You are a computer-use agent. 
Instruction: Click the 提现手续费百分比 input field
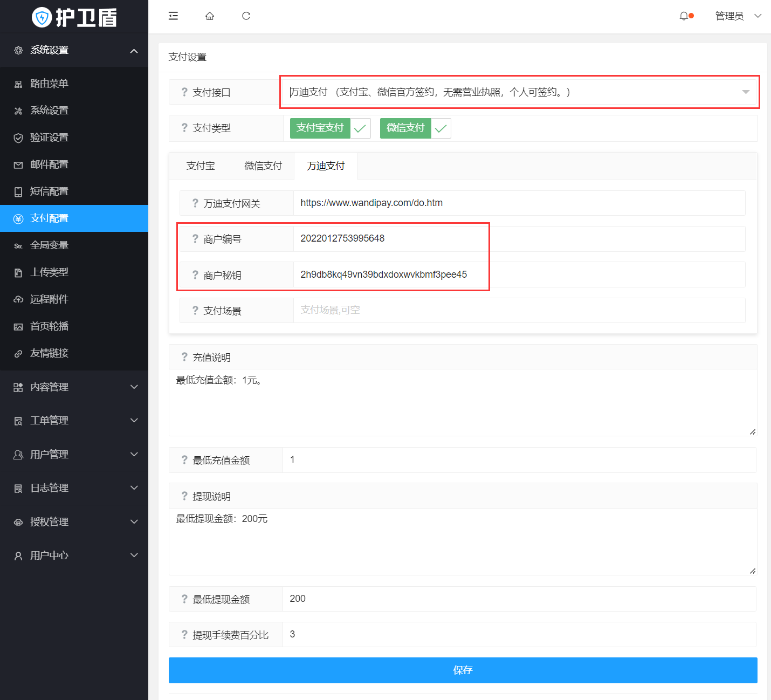(519, 635)
